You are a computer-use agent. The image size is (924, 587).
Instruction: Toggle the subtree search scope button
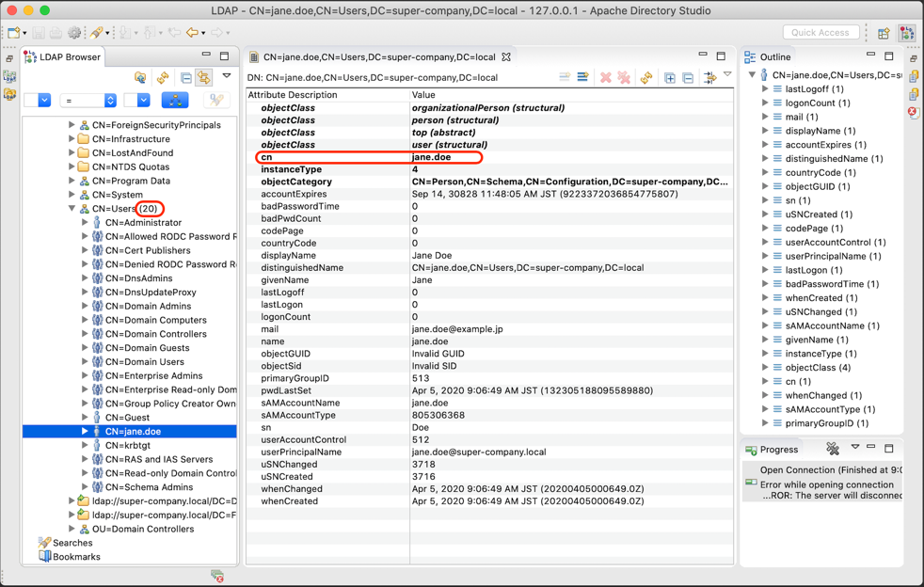point(175,100)
